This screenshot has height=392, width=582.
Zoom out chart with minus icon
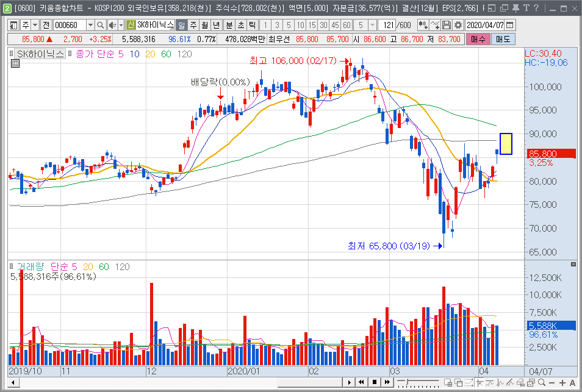(x=552, y=383)
